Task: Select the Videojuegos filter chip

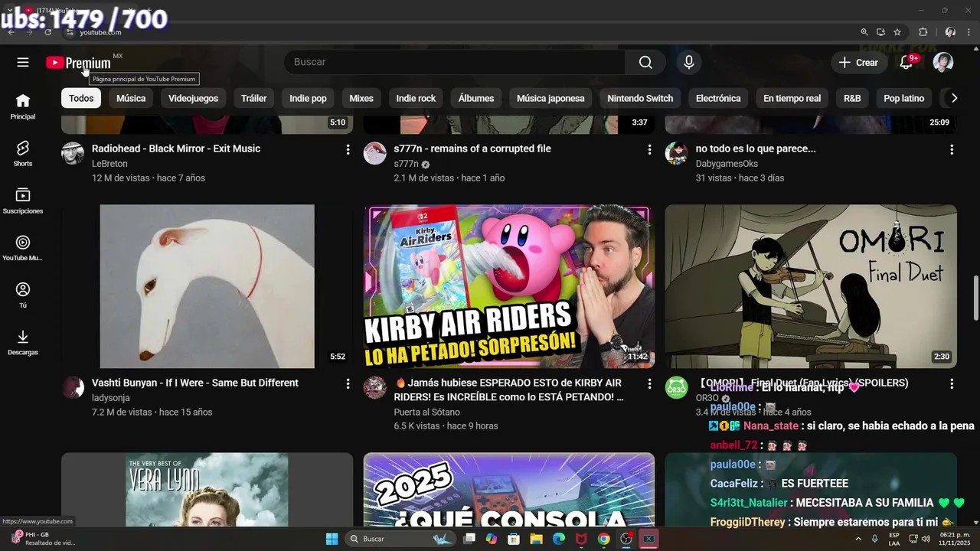Action: point(193,98)
